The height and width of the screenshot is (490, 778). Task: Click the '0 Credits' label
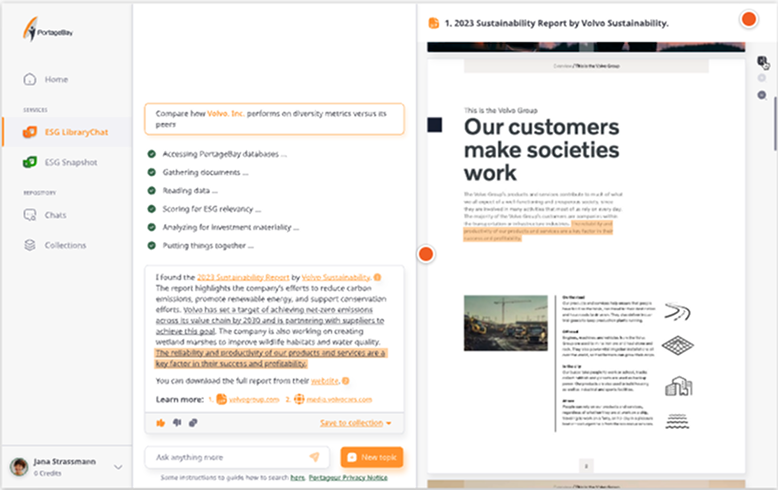pyautogui.click(x=48, y=473)
